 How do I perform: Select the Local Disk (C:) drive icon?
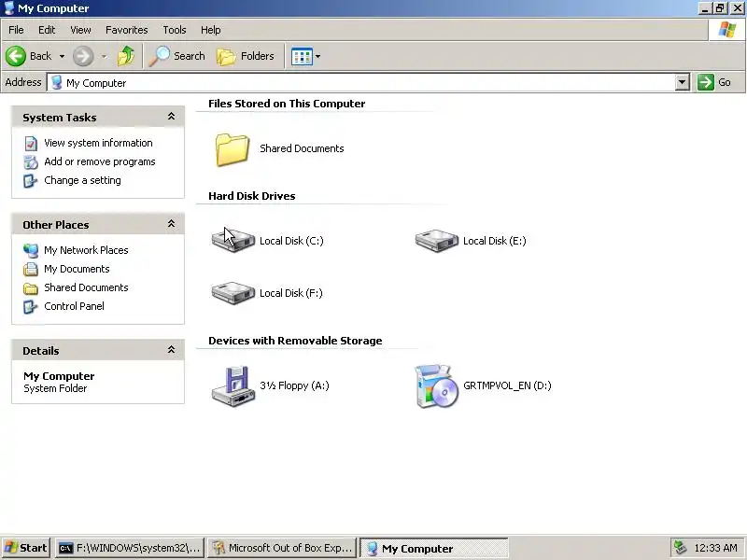pyautogui.click(x=233, y=240)
